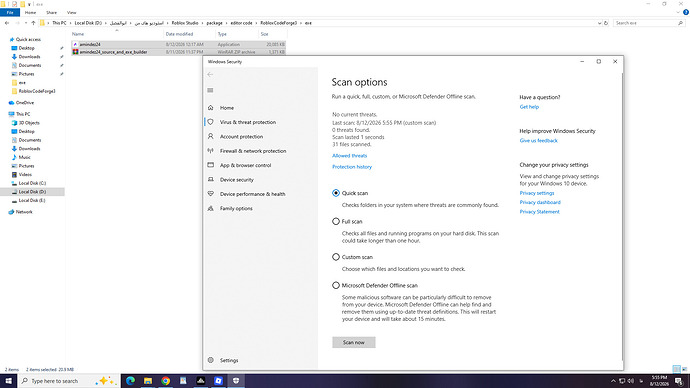Open the File menu in Explorer
Image resolution: width=690 pixels, height=388 pixels.
click(x=10, y=12)
